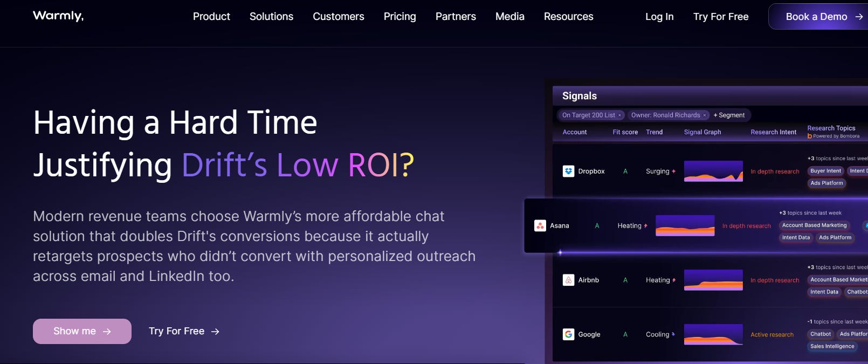The image size is (868, 364).
Task: Open the Resources menu
Action: pos(569,17)
